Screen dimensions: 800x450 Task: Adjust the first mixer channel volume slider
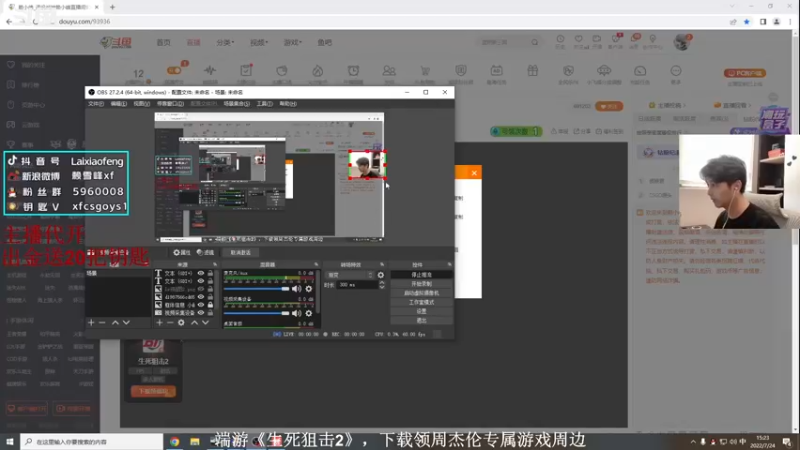point(257,289)
